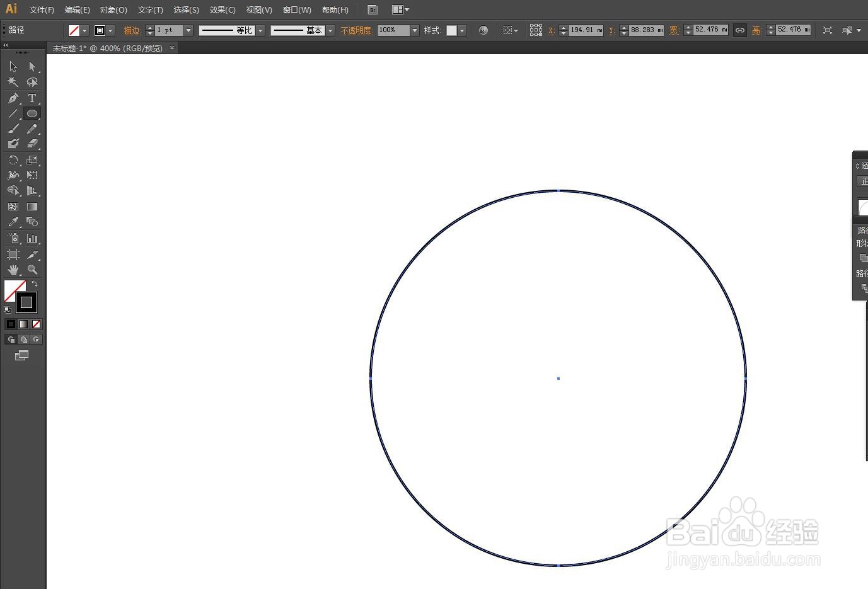Select the Zoom magnifier tool
The width and height of the screenshot is (868, 589).
[32, 270]
